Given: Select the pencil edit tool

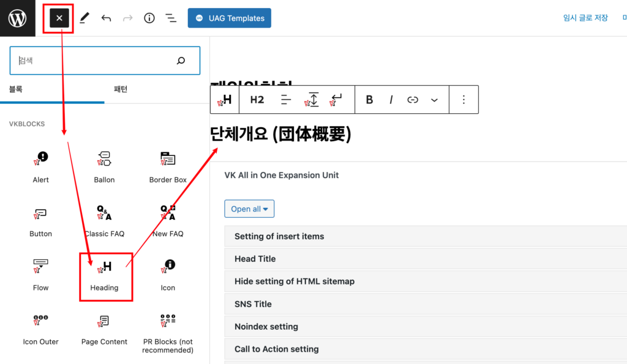Looking at the screenshot, I should 84,18.
